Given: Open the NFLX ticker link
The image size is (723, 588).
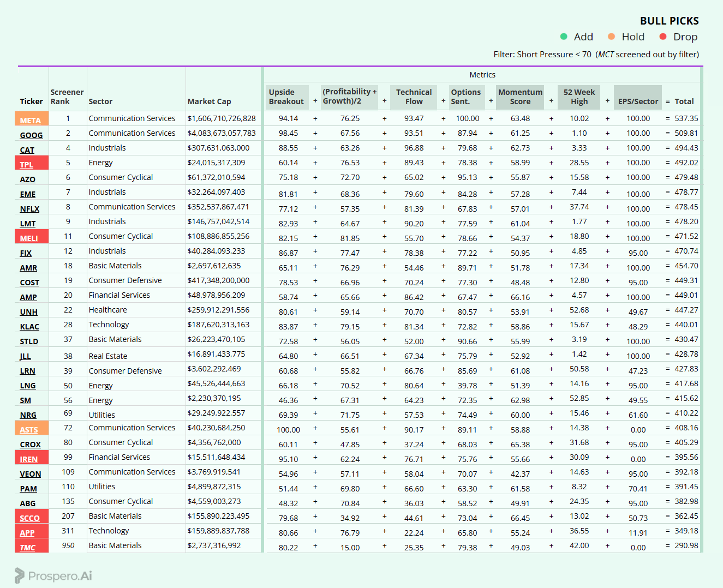Looking at the screenshot, I should (x=29, y=209).
